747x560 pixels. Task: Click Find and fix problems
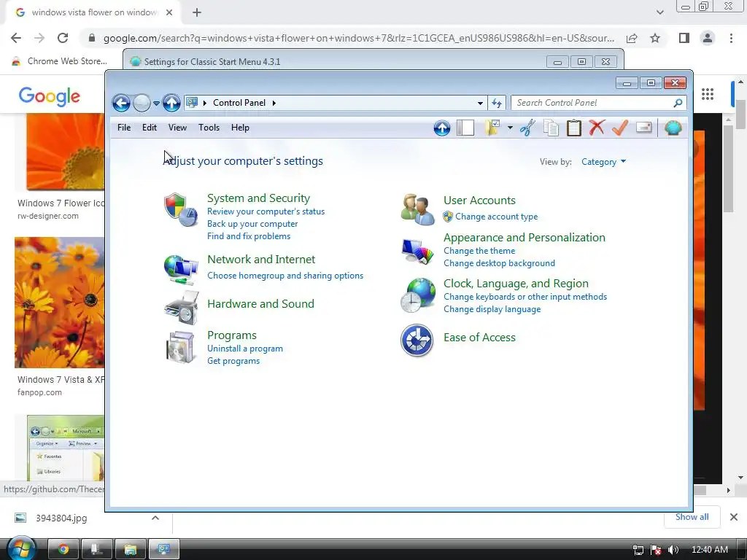click(x=249, y=236)
